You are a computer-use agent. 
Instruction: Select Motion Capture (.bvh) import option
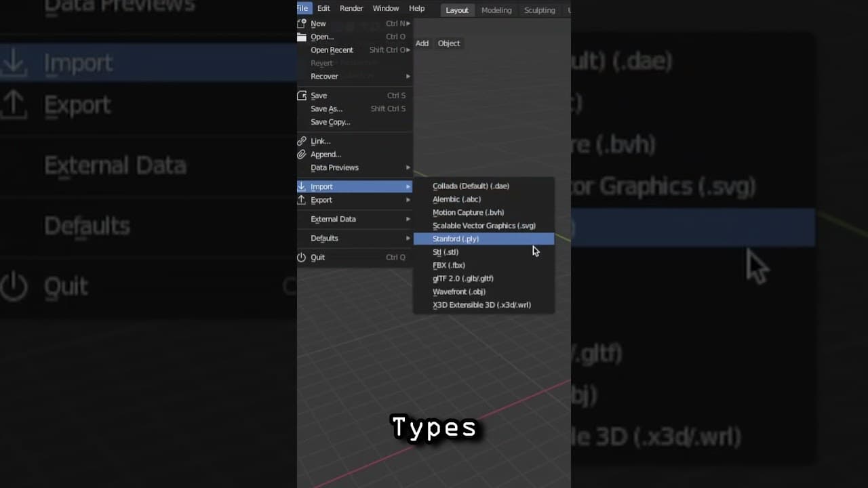pyautogui.click(x=484, y=212)
